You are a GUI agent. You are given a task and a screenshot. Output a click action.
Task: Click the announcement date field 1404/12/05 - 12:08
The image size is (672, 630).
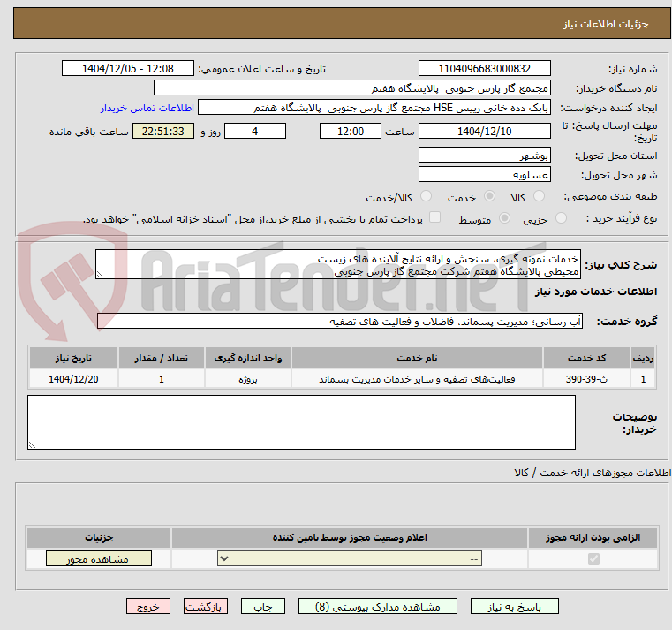128,68
